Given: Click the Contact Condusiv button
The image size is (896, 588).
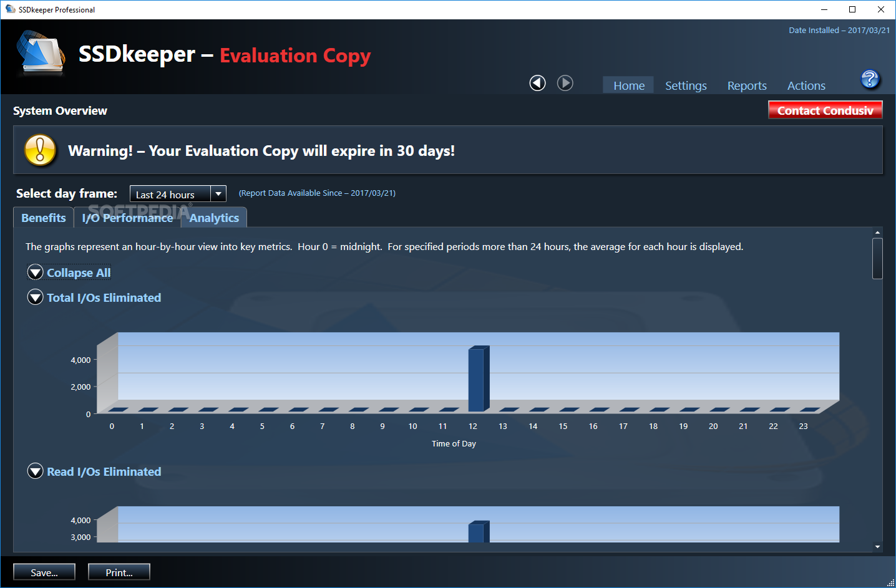Looking at the screenshot, I should coord(825,110).
